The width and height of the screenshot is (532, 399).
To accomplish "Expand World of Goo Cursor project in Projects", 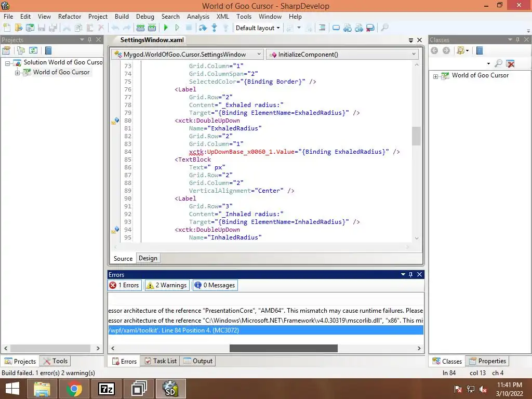I will [17, 73].
